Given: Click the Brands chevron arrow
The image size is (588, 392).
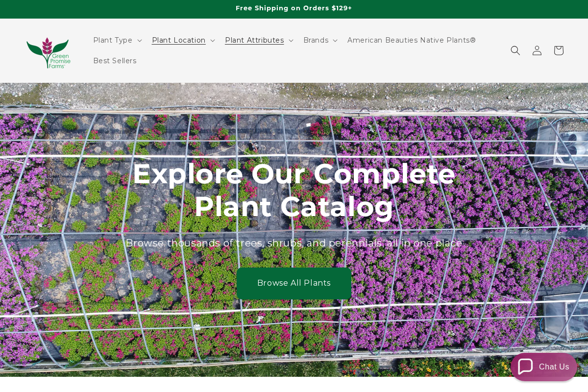Looking at the screenshot, I should [x=335, y=41].
